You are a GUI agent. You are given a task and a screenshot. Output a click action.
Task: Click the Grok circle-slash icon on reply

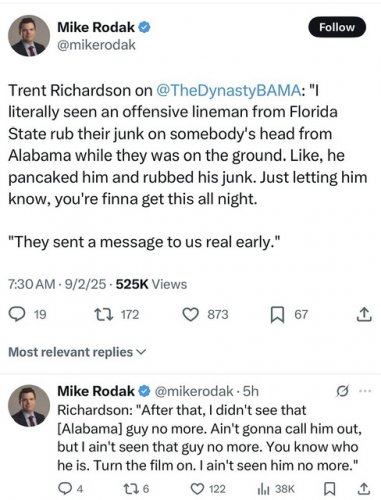(343, 391)
